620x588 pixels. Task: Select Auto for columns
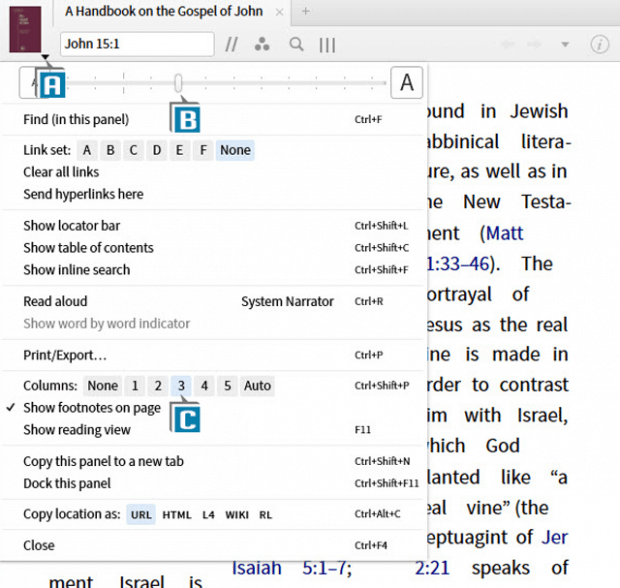click(257, 386)
